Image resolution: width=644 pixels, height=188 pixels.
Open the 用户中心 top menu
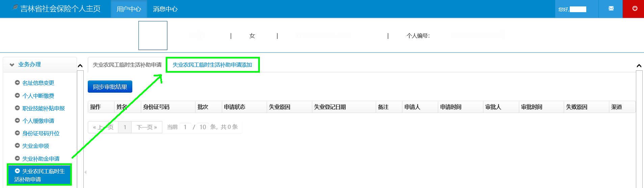pyautogui.click(x=129, y=9)
